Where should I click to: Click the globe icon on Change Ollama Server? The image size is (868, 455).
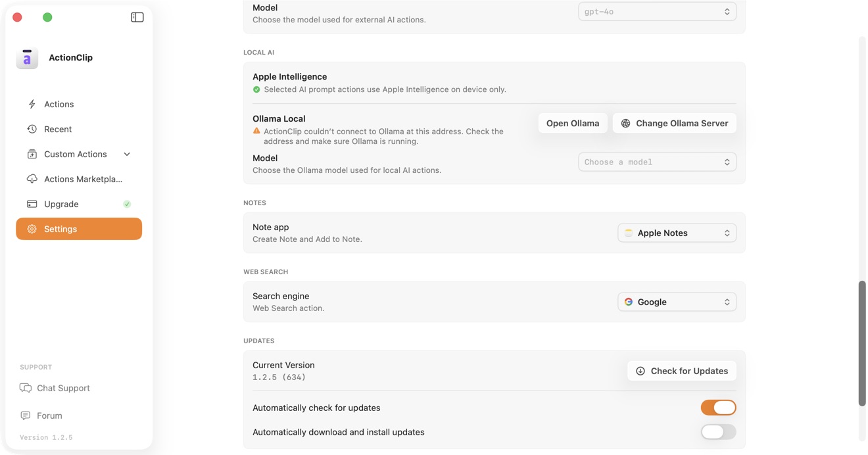click(625, 123)
